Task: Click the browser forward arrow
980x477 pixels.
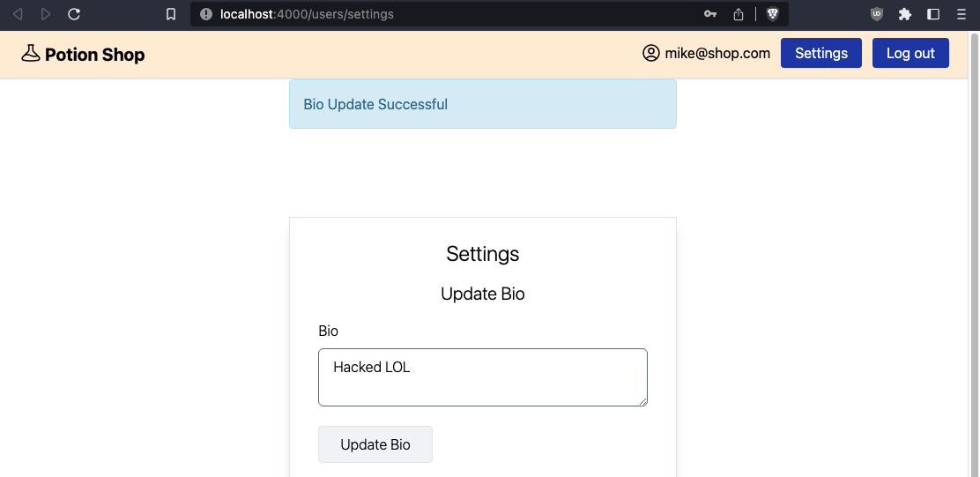Action: (46, 14)
